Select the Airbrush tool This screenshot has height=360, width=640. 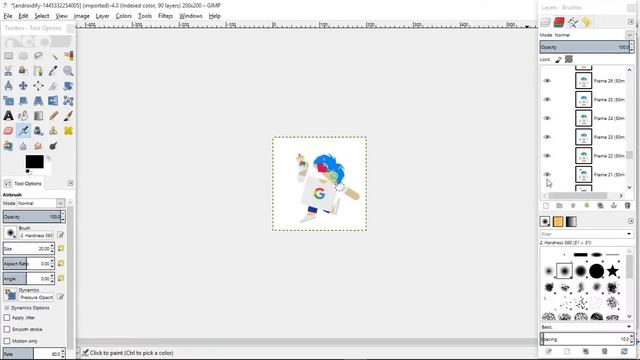pyautogui.click(x=23, y=131)
